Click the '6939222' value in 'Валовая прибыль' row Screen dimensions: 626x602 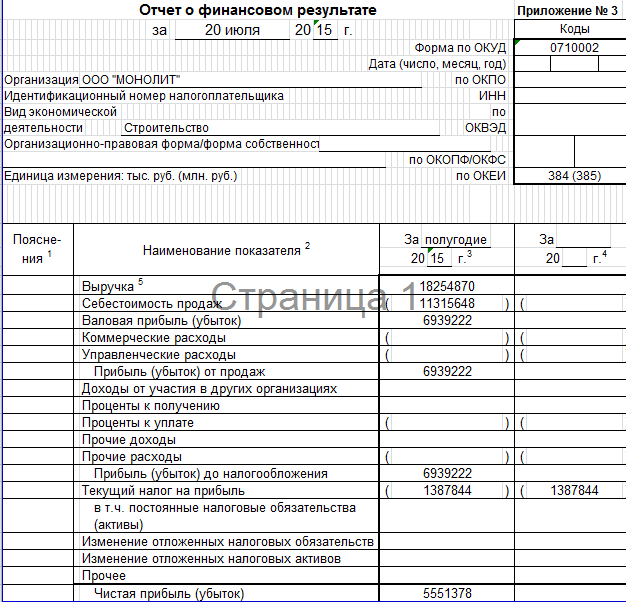[447, 320]
